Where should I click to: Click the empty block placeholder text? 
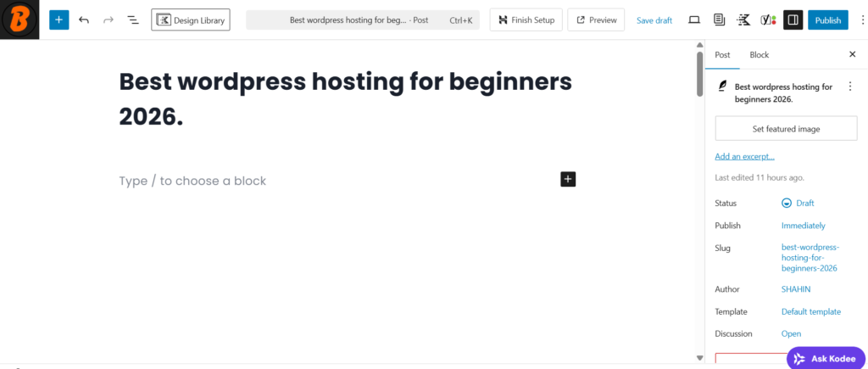tap(192, 181)
